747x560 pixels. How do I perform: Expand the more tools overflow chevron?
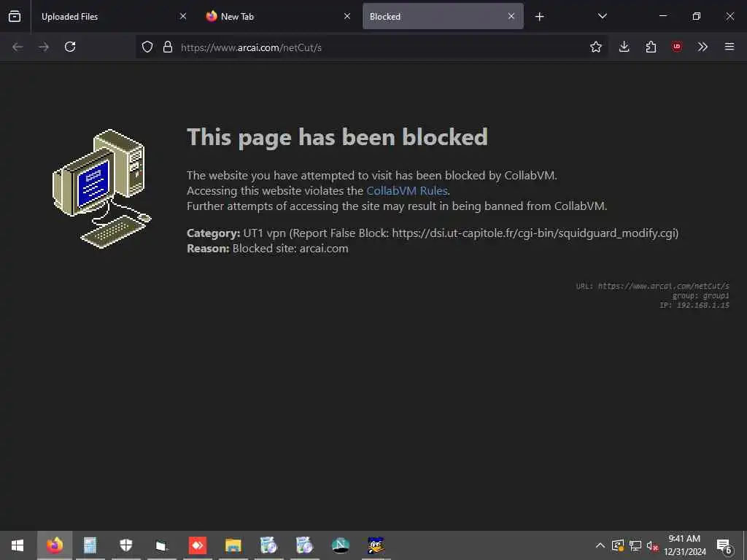[x=703, y=47]
